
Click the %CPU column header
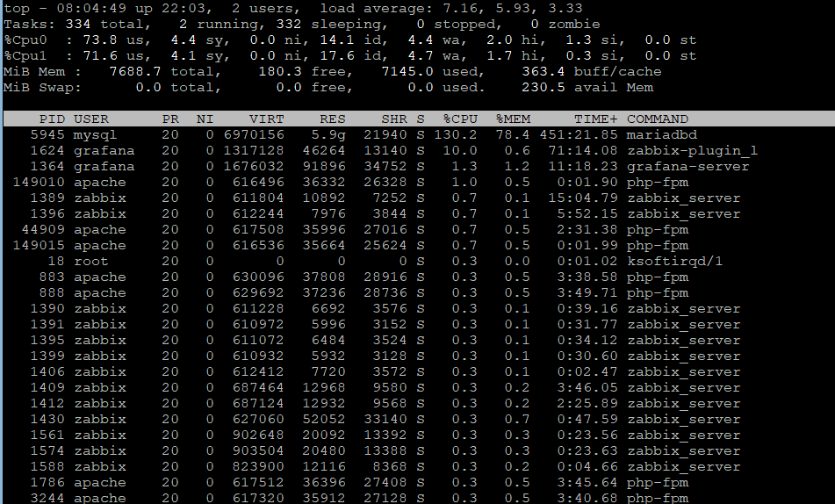(460, 119)
